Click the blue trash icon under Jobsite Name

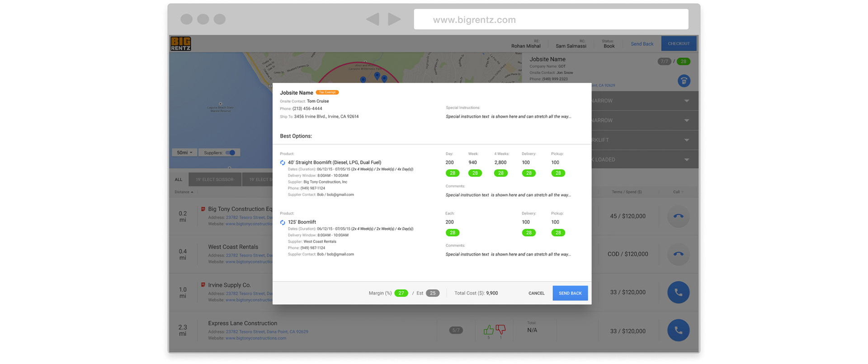point(684,81)
